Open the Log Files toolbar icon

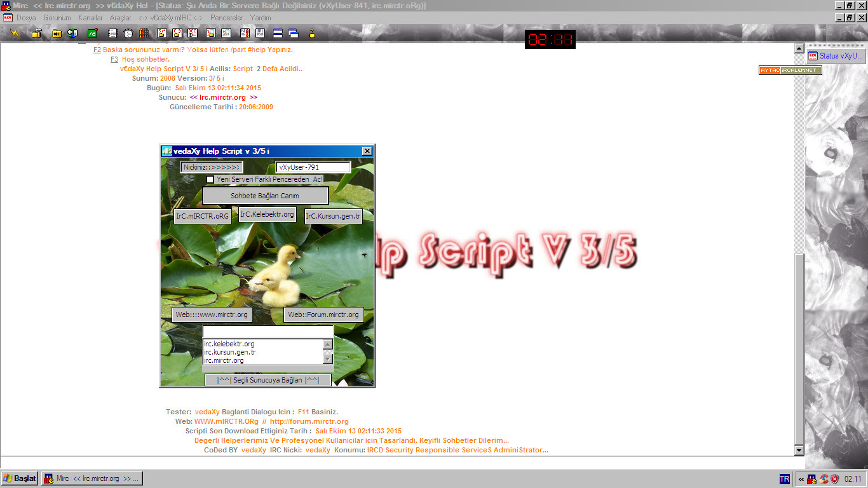[x=226, y=33]
